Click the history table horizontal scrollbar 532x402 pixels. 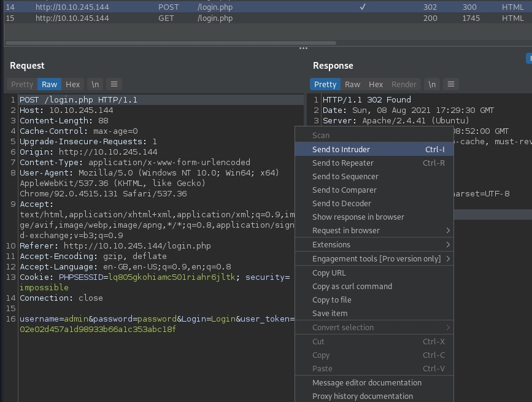172,43
